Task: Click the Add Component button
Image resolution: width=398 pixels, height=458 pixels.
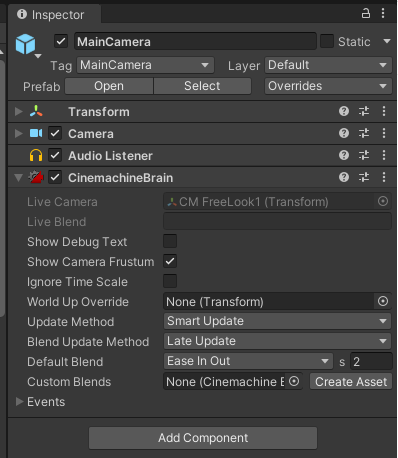Action: [203, 438]
